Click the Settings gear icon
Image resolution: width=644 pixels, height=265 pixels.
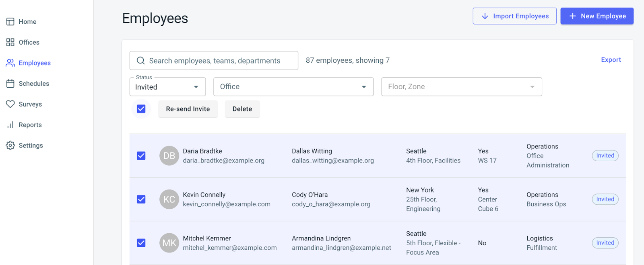point(10,146)
